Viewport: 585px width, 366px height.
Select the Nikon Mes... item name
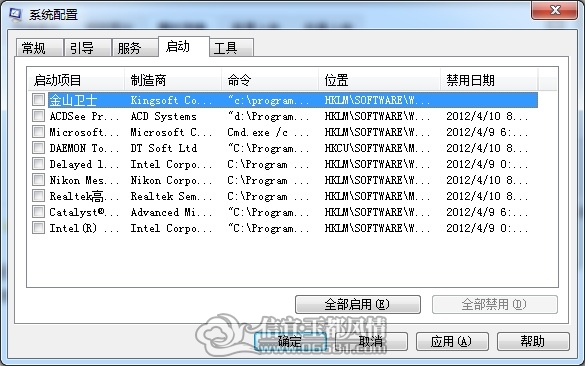point(84,180)
